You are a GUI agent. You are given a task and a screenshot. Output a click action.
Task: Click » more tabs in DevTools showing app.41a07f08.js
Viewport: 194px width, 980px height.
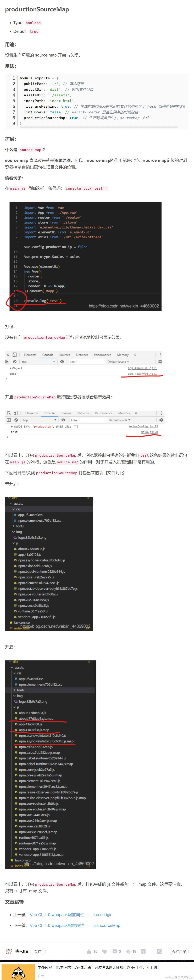[x=135, y=355]
